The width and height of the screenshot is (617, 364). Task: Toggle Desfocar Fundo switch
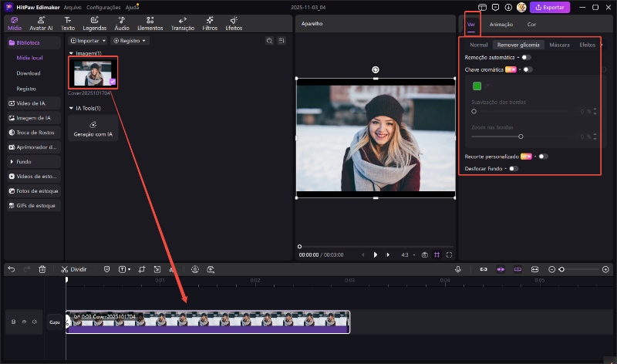[514, 169]
